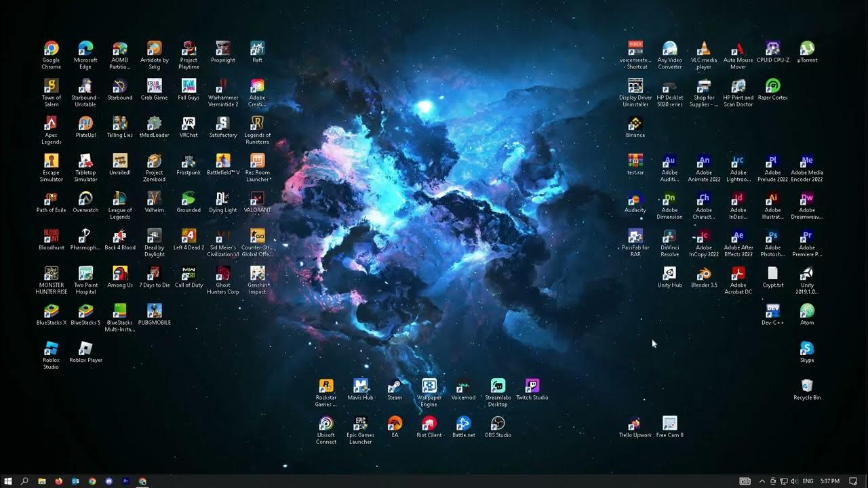The width and height of the screenshot is (868, 488).
Task: Open taskbar search
Action: click(24, 481)
